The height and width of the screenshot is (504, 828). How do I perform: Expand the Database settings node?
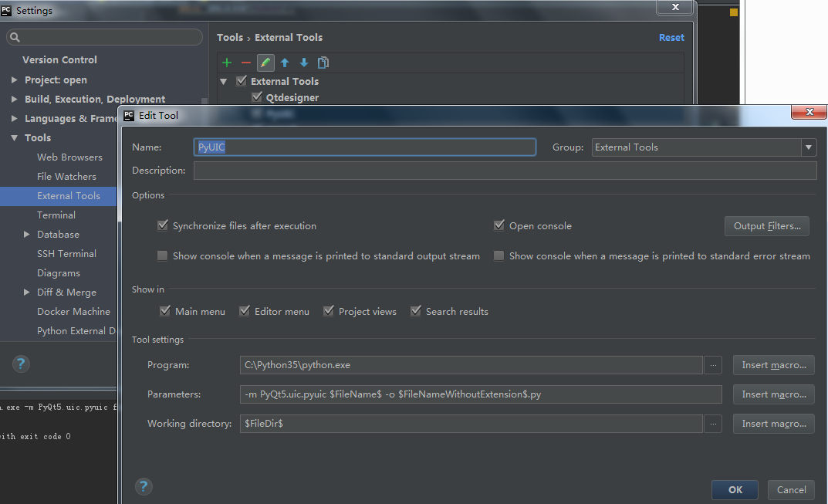click(26, 234)
